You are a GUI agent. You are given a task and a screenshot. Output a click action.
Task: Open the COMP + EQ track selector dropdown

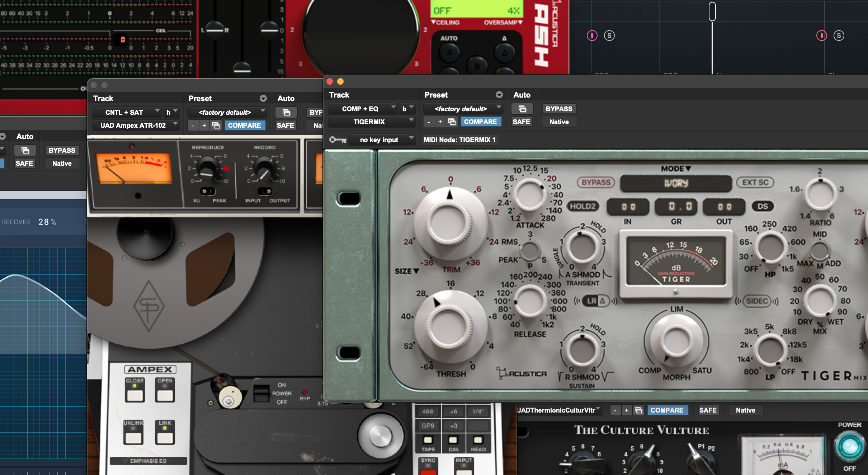362,109
